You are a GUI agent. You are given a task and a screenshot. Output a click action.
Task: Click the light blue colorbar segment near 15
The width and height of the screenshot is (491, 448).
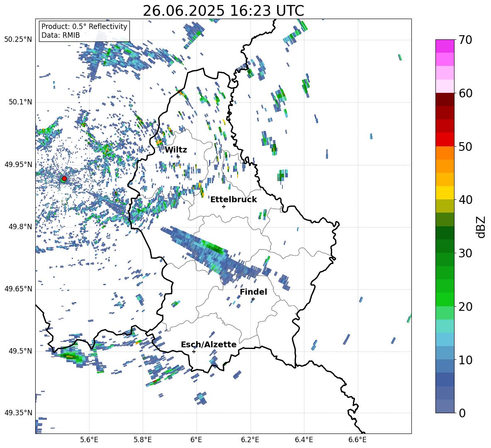[x=445, y=339]
